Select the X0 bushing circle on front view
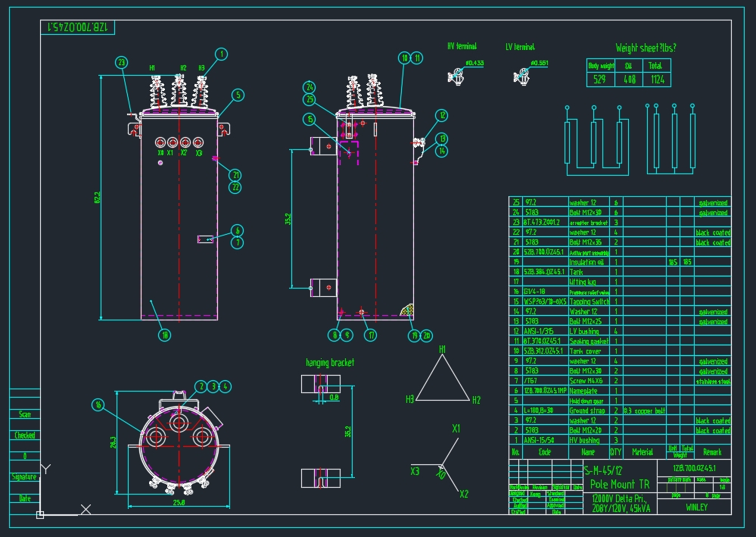The image size is (756, 537). [x=160, y=142]
